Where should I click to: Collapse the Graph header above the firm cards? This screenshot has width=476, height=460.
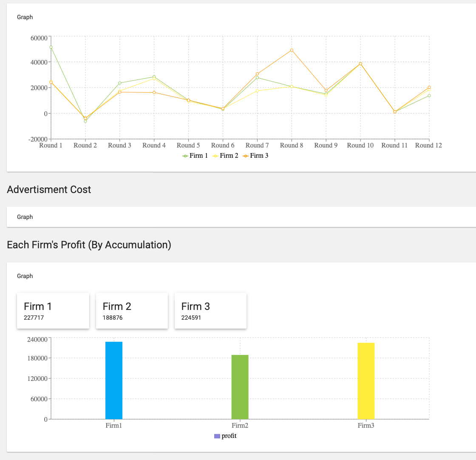click(25, 276)
